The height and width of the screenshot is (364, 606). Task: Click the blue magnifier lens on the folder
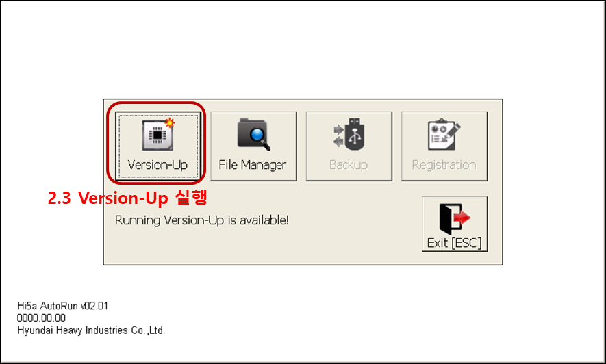tap(257, 135)
